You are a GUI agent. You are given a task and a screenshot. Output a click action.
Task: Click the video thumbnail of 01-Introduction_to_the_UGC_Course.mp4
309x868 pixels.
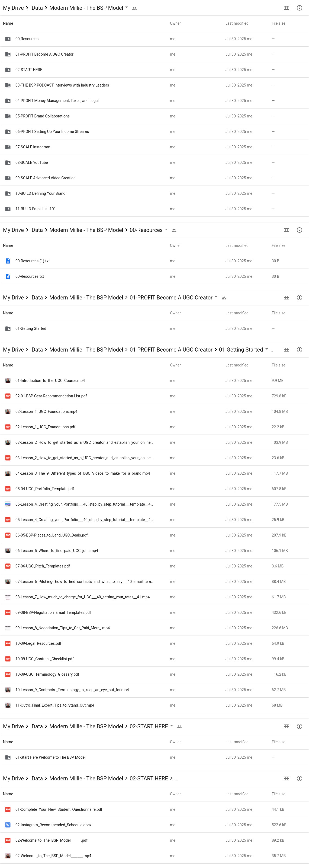[8, 381]
